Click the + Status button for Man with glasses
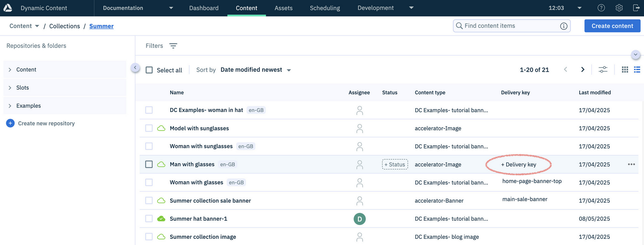The width and height of the screenshot is (644, 245). (x=395, y=165)
